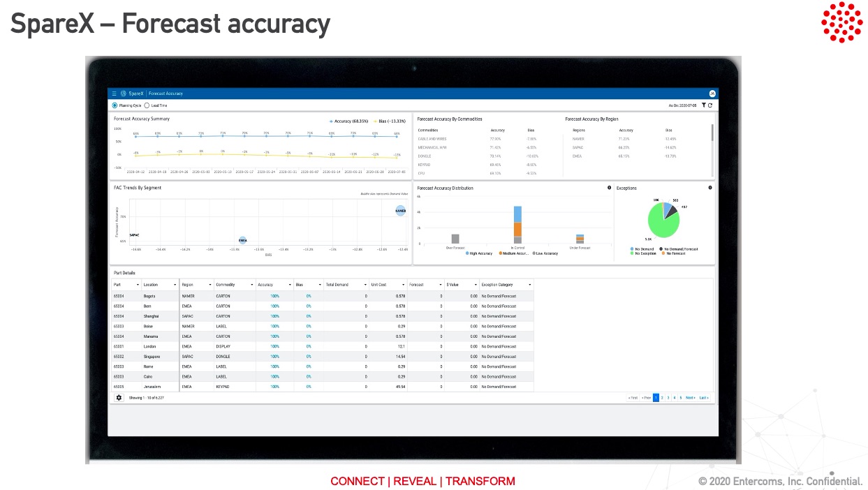Image resolution: width=868 pixels, height=490 pixels.
Task: Select the Planning Cycle radio button
Action: point(115,105)
